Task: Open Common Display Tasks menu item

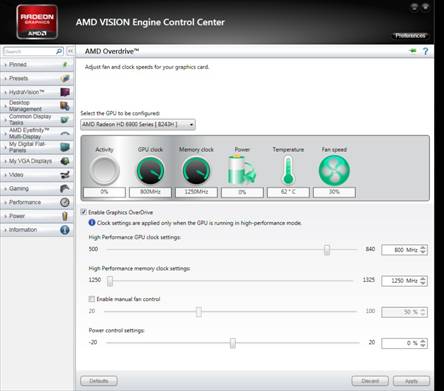Action: point(37,120)
